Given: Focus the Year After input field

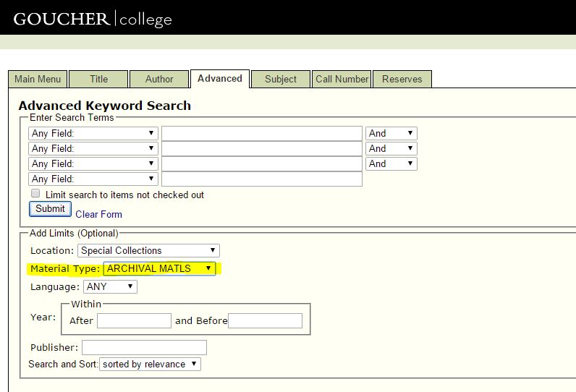Looking at the screenshot, I should point(134,320).
